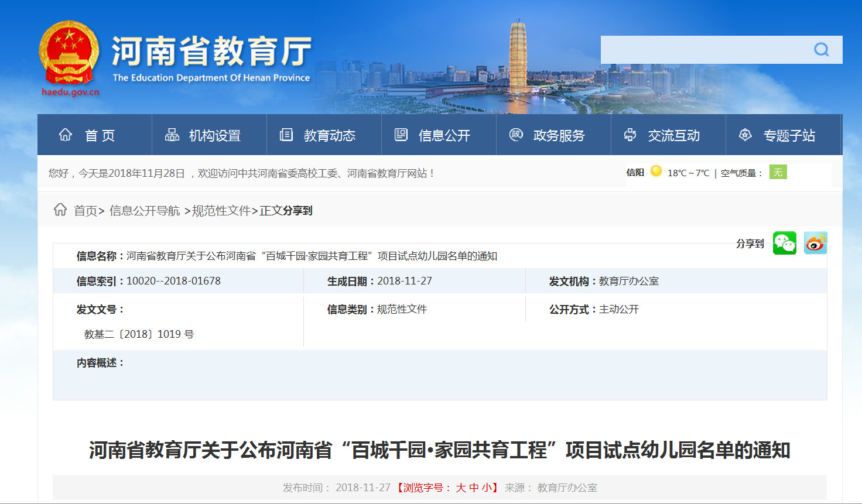Click the sunny weather icon
Viewport: 862px width, 504px height.
coord(656,171)
